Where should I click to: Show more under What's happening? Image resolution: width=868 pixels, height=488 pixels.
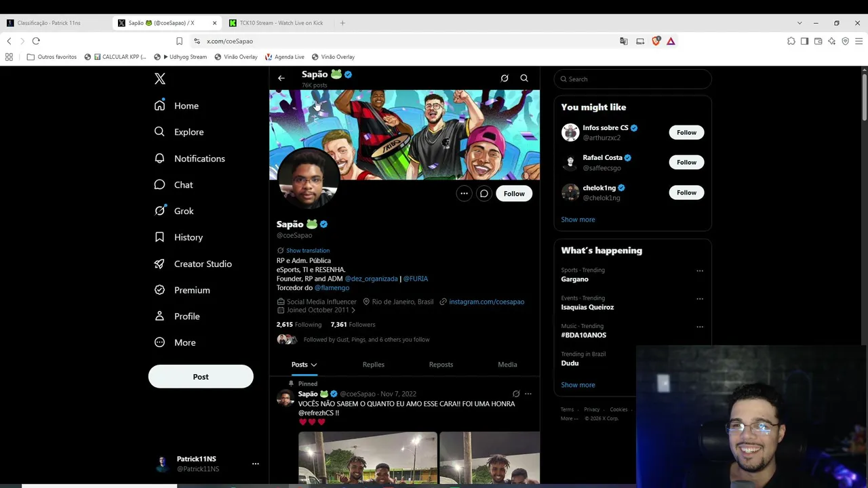578,385
